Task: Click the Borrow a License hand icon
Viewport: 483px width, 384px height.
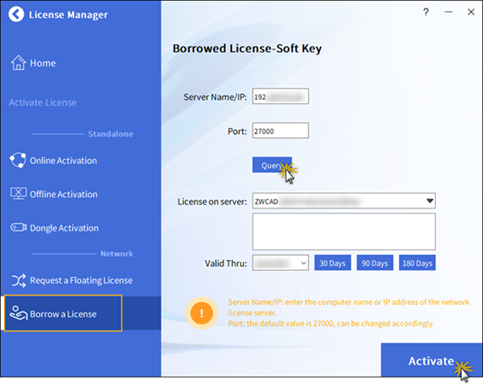Action: coord(18,313)
